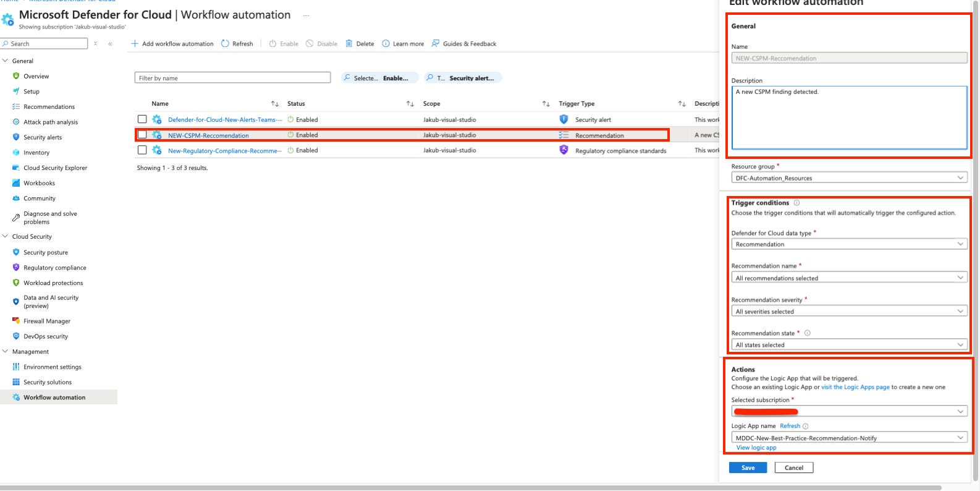The height and width of the screenshot is (491, 980).
Task: Open the View logic app link
Action: pyautogui.click(x=756, y=448)
